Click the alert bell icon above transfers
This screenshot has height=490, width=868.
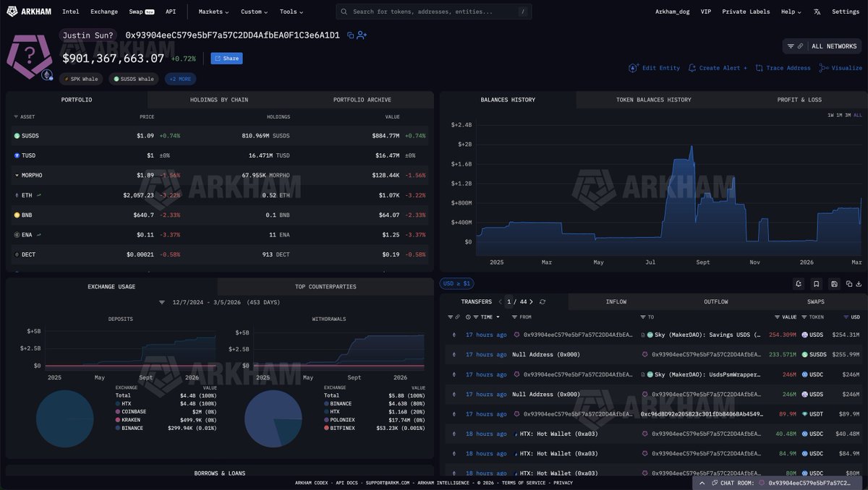pyautogui.click(x=798, y=284)
